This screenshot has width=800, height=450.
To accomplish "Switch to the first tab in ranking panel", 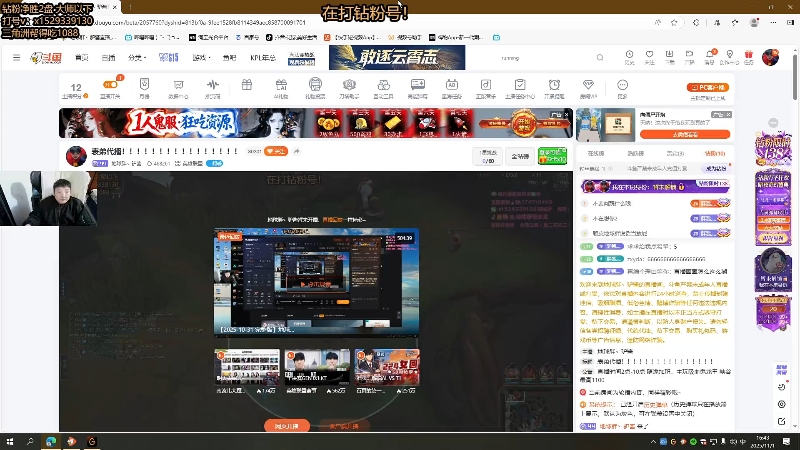I will tap(596, 153).
